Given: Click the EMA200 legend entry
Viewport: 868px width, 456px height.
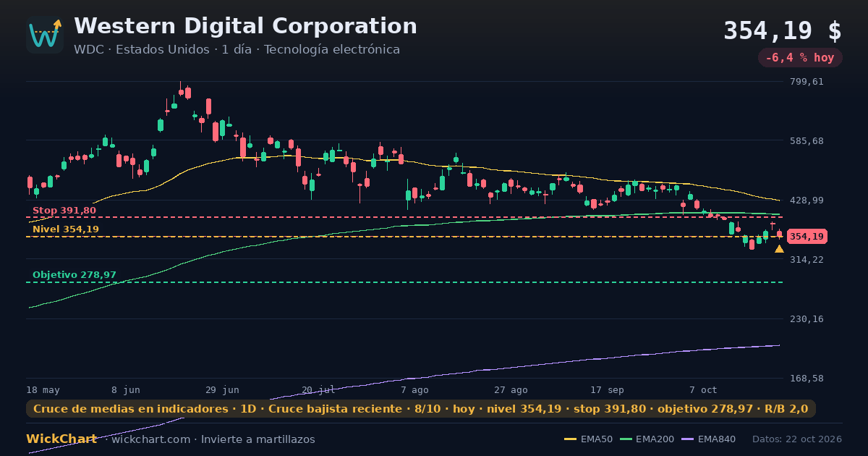Looking at the screenshot, I should click(647, 439).
